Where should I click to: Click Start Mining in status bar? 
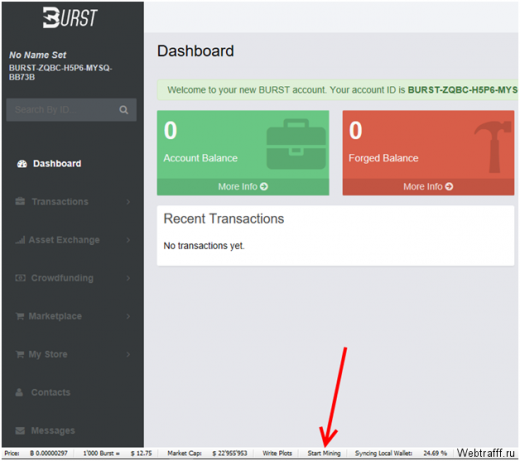point(324,453)
